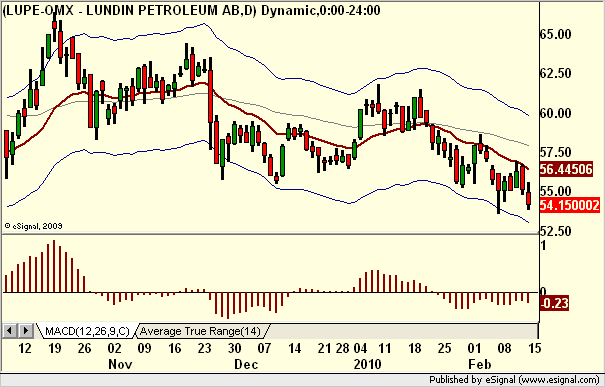
Task: Click the right scroll arrow button
Action: (25, 331)
